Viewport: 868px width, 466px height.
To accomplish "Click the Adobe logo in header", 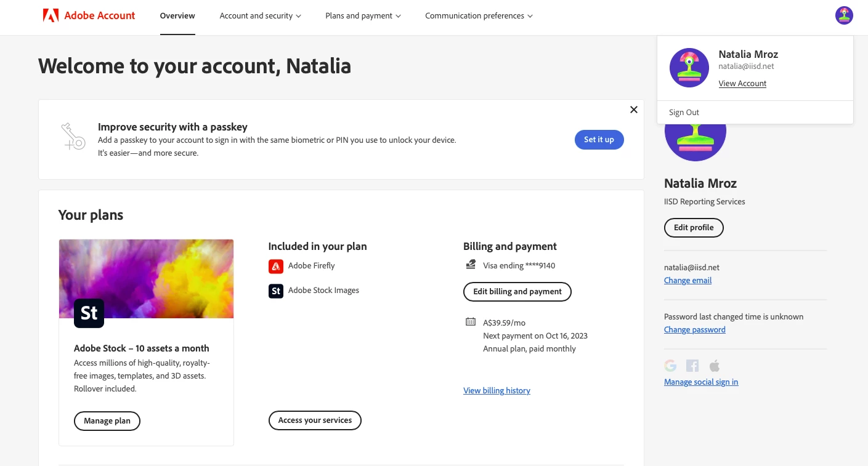I will click(x=51, y=15).
